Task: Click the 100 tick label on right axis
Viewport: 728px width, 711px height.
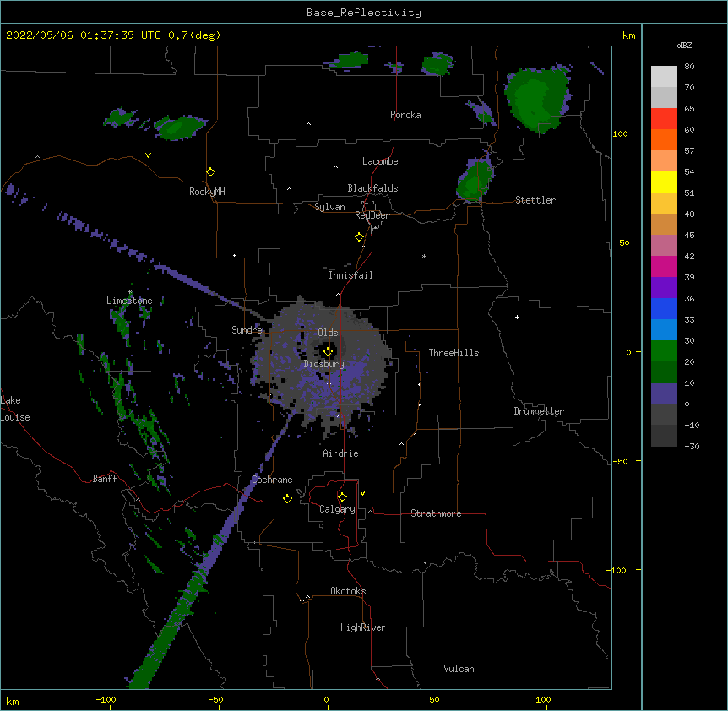Action: click(x=620, y=134)
